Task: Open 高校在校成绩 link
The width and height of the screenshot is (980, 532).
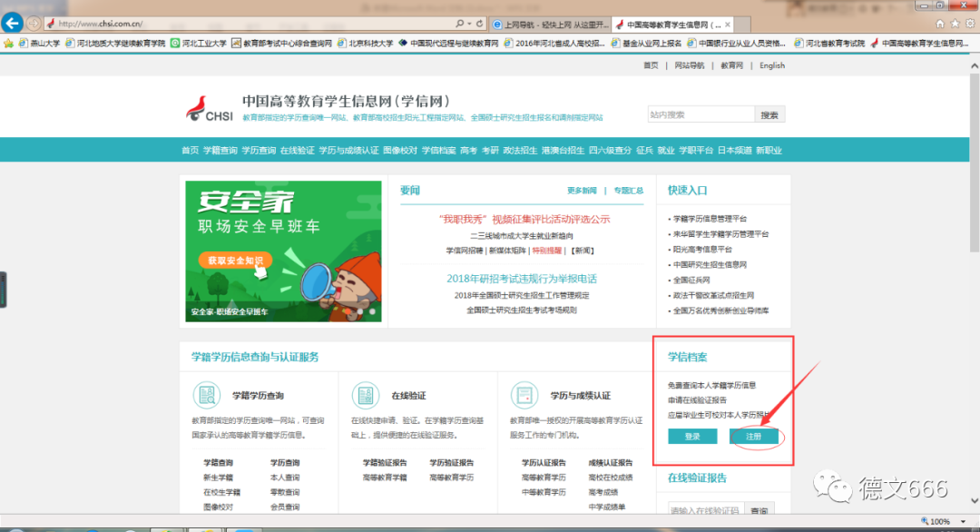Action: (x=611, y=478)
